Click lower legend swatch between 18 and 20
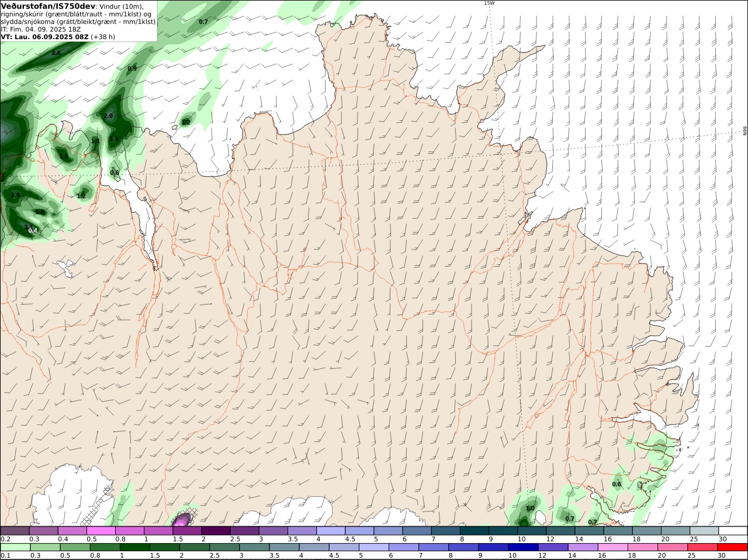The image size is (748, 560). point(644,547)
